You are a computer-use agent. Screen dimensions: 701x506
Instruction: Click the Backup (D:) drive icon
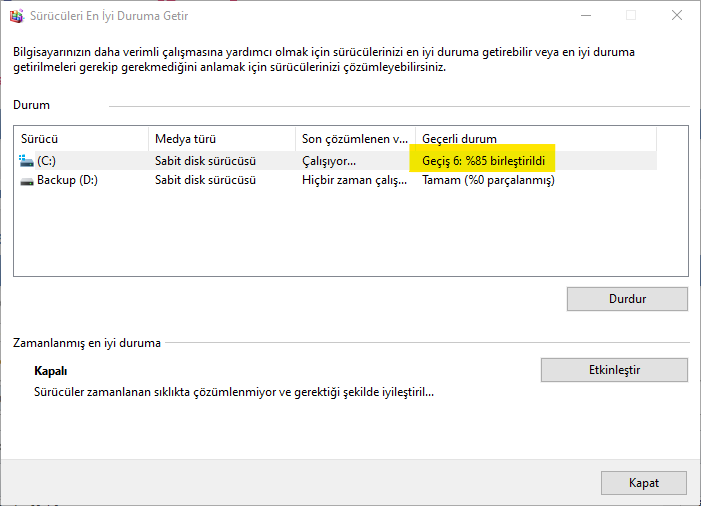coord(26,181)
